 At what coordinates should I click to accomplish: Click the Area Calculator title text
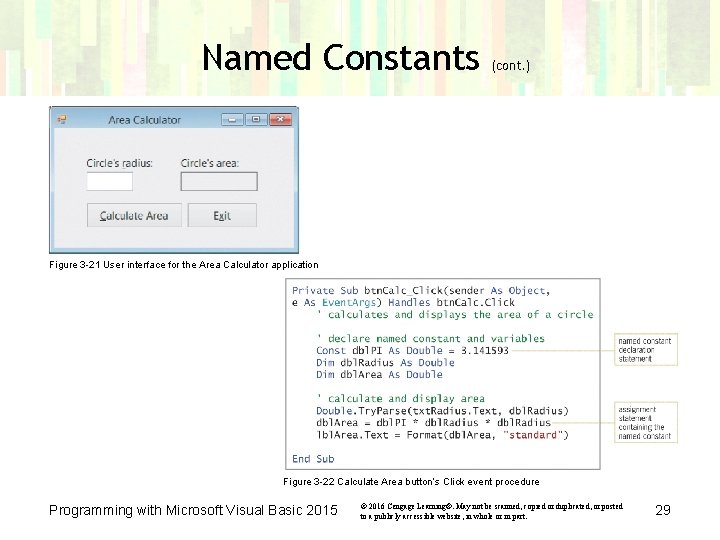tap(145, 120)
